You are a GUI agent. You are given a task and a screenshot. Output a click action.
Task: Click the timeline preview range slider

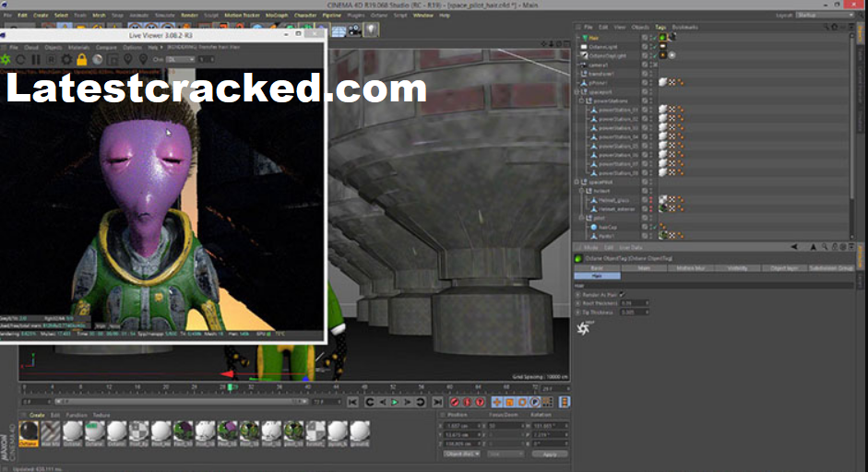pos(181,402)
